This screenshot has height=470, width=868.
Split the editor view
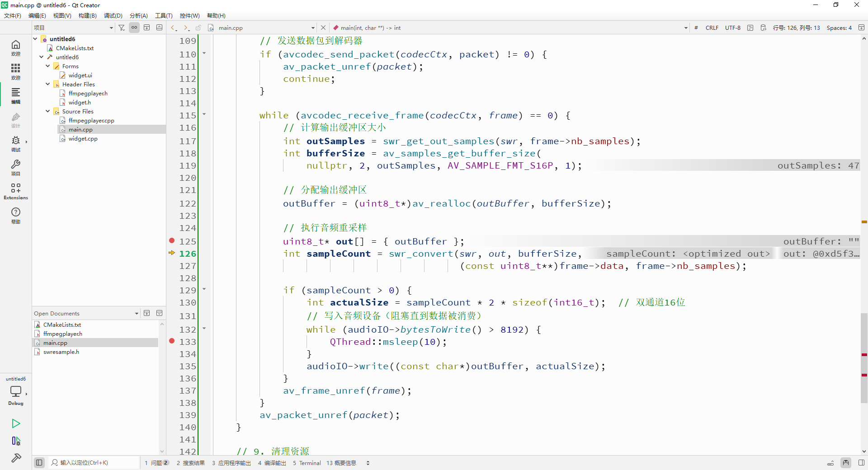point(861,28)
